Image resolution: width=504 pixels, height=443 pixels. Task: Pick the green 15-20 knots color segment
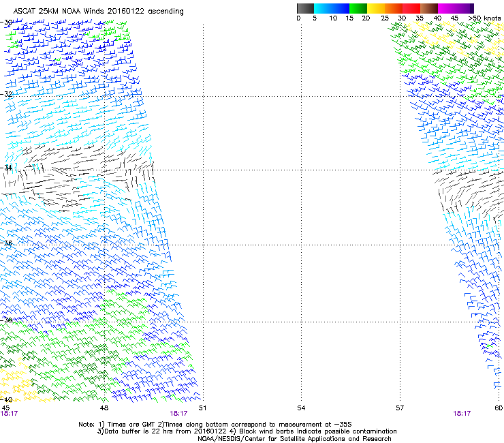[x=358, y=8]
